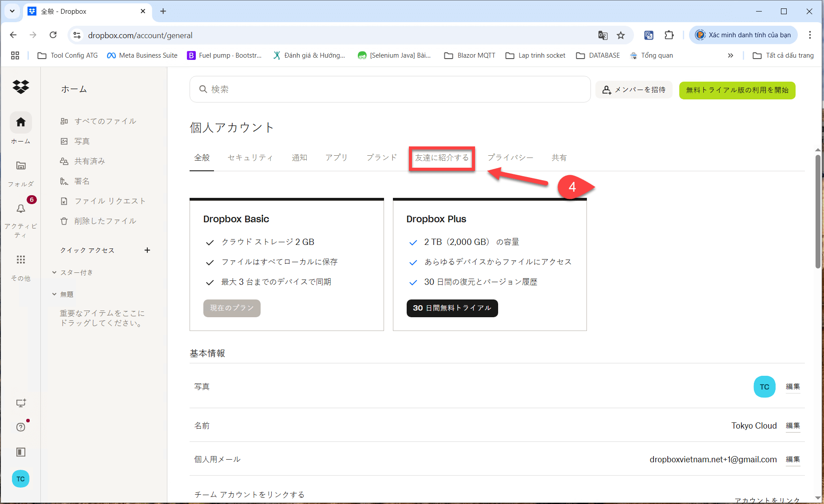Bookmark this page with star icon

(621, 35)
